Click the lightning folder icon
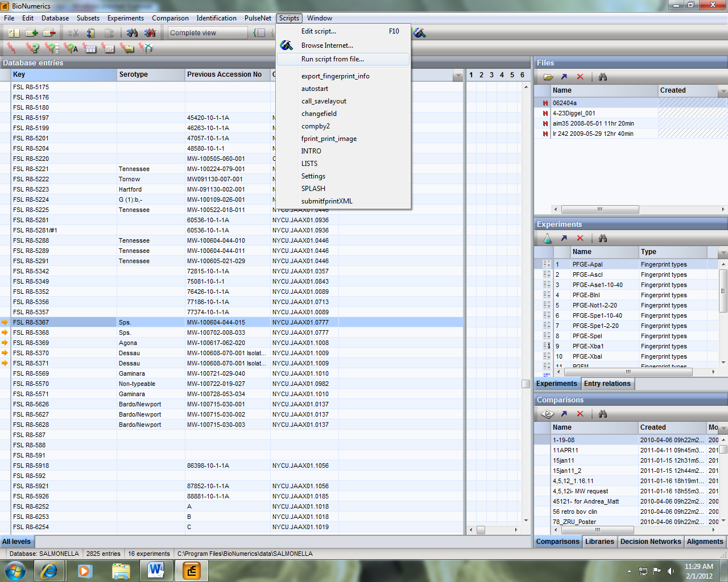The height and width of the screenshot is (582, 728). tap(127, 48)
